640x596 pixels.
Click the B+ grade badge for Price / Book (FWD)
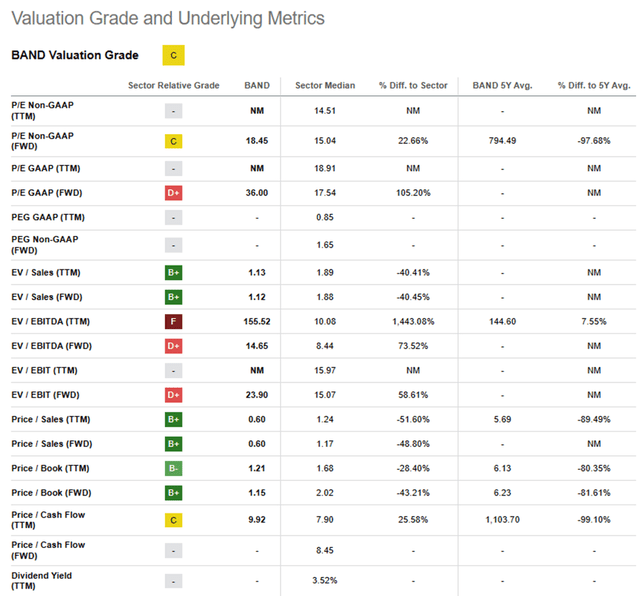click(173, 493)
